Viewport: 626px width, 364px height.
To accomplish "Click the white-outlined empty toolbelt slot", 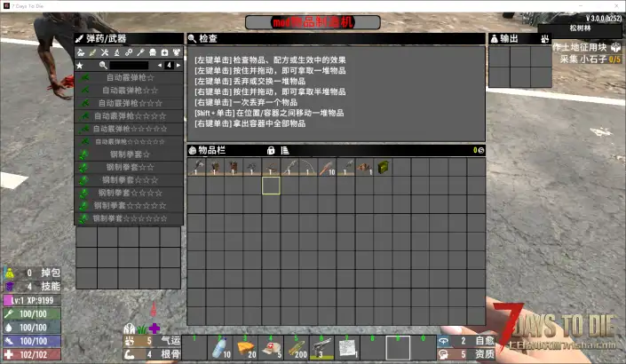I will pyautogui.click(x=398, y=348).
